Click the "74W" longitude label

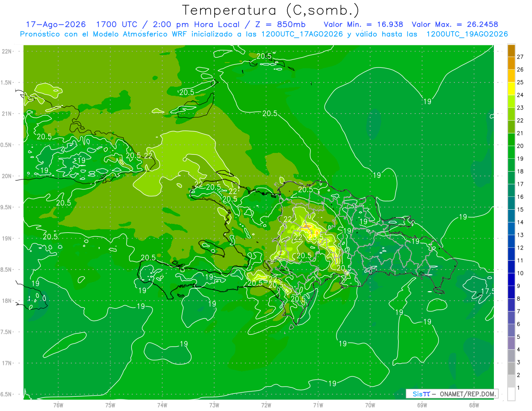[x=162, y=405]
